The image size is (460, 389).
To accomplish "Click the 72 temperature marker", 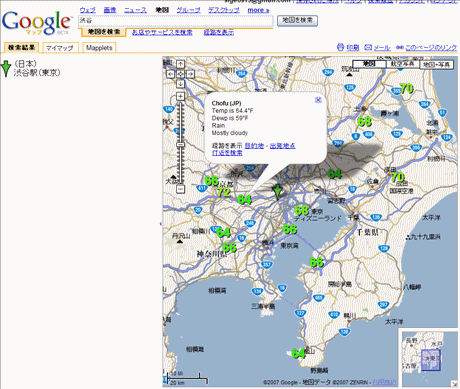I will [223, 192].
